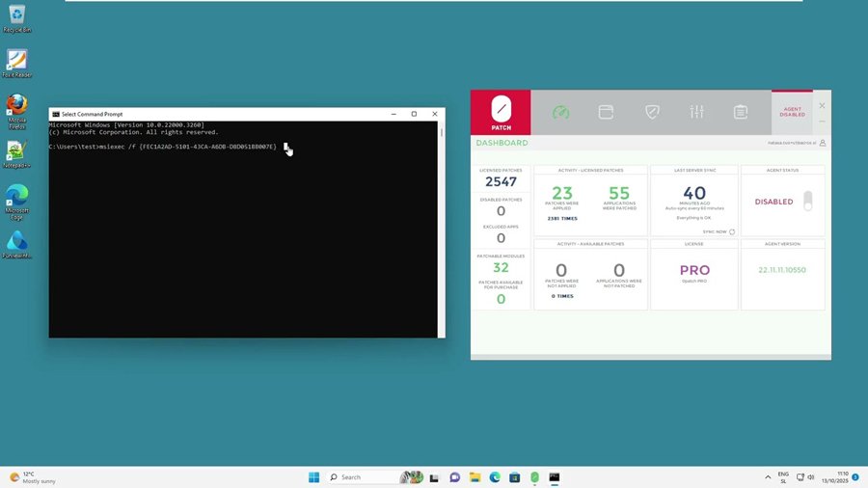Close the 0patch console window
Screen dimensions: 868x488
[822, 106]
